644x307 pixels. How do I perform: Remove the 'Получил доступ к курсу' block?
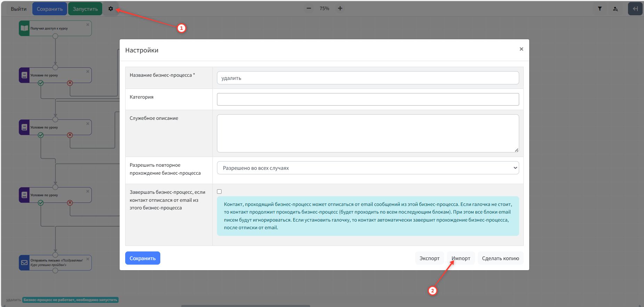point(88,25)
